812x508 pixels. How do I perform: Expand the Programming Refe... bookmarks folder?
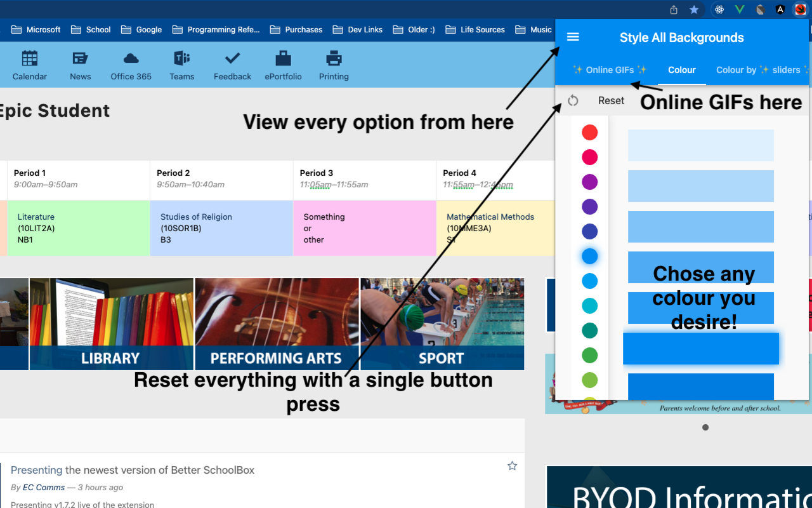tap(216, 29)
